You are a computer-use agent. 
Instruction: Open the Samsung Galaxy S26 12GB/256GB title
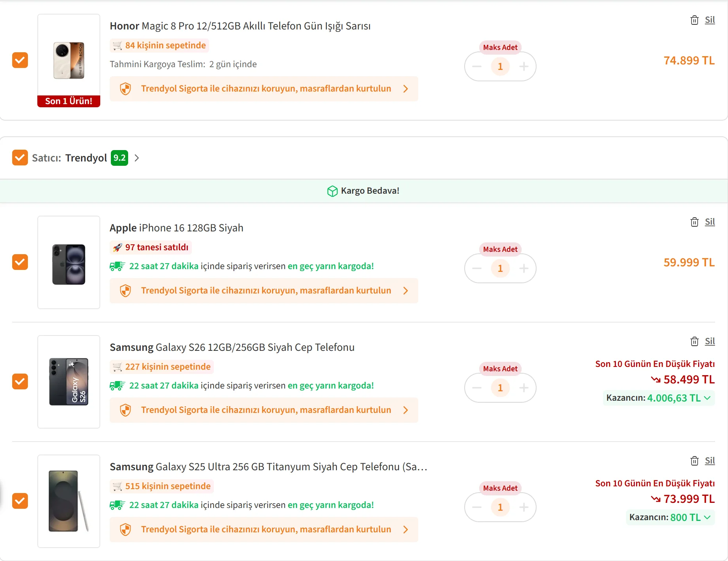click(x=232, y=347)
